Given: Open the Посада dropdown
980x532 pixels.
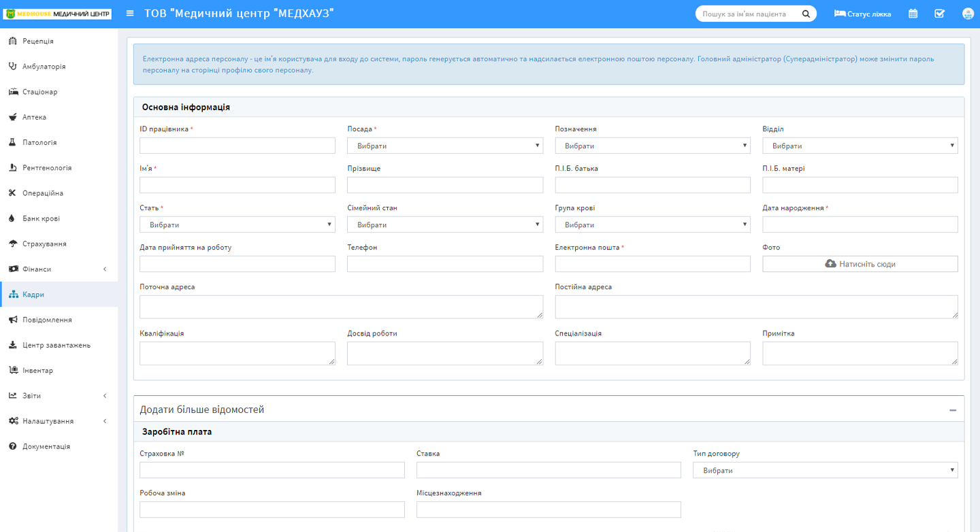Looking at the screenshot, I should [x=445, y=146].
